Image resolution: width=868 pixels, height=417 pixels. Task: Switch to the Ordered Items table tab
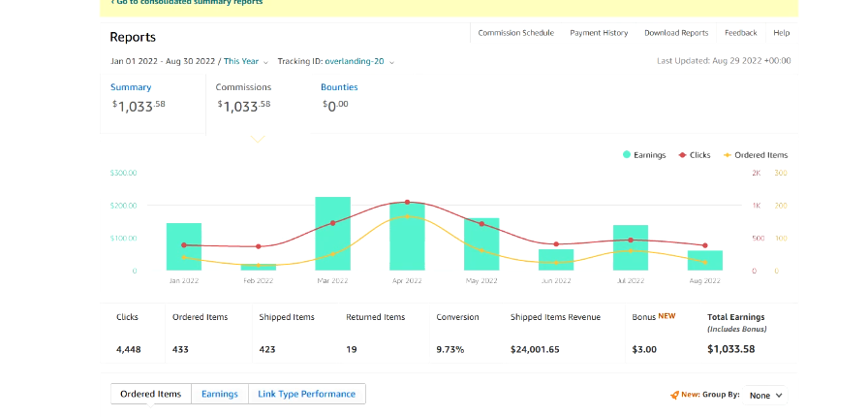tap(150, 395)
